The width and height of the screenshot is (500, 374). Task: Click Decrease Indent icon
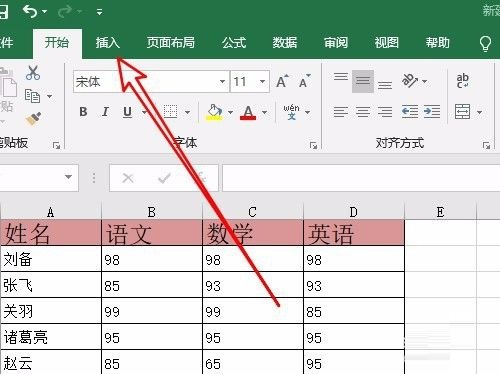pos(410,112)
